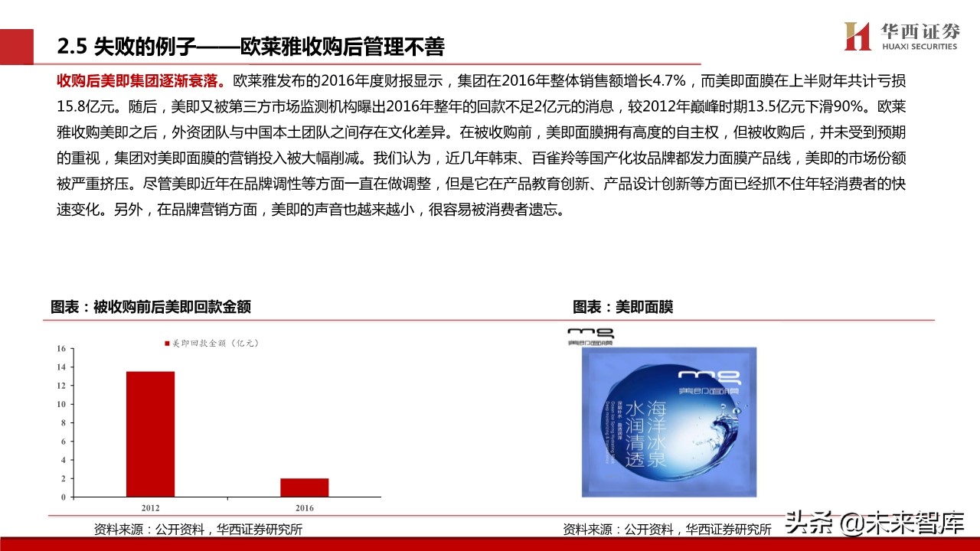Click the x-axis label '2012' below the chart
Screen dimensions: 980x551
(150, 508)
